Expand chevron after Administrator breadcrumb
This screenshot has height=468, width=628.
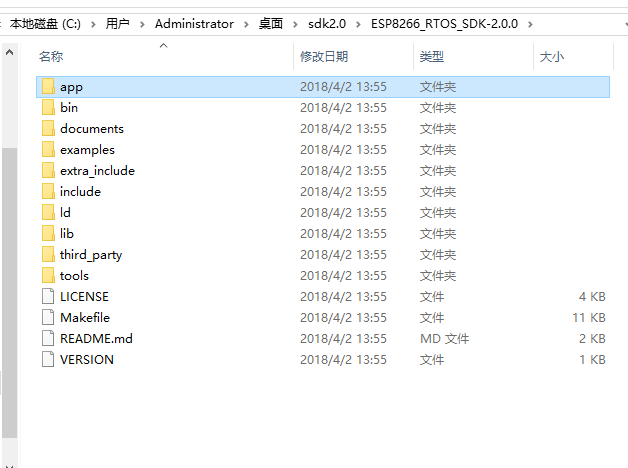[x=246, y=24]
